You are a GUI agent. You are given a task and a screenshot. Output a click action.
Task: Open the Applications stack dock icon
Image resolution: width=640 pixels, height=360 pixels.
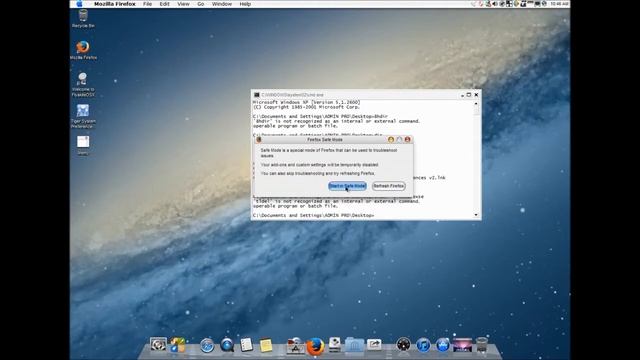(295, 345)
